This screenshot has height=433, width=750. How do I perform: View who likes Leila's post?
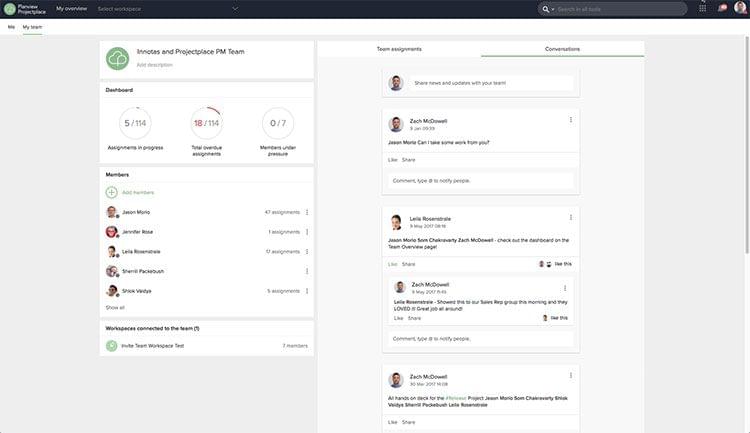[x=555, y=264]
